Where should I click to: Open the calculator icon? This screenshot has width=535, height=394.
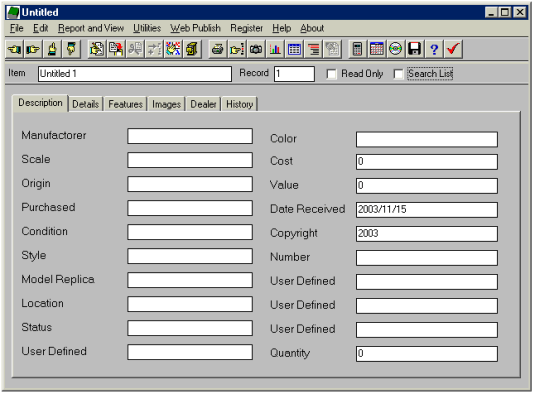click(x=358, y=49)
